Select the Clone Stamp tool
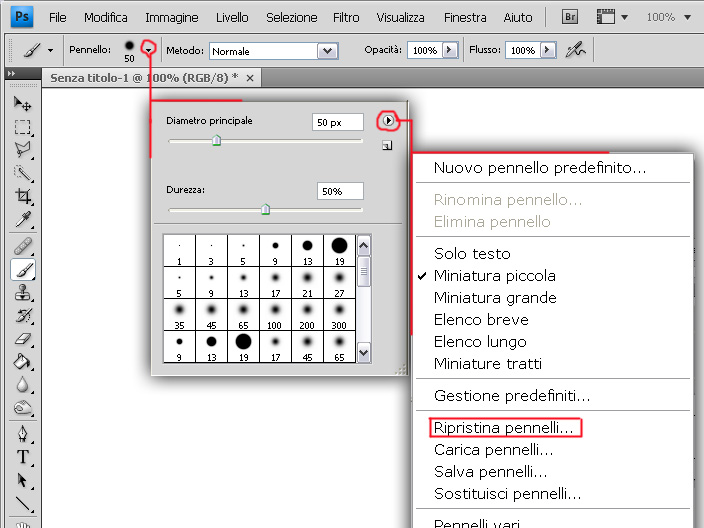Screen dimensions: 704x528 point(22,293)
